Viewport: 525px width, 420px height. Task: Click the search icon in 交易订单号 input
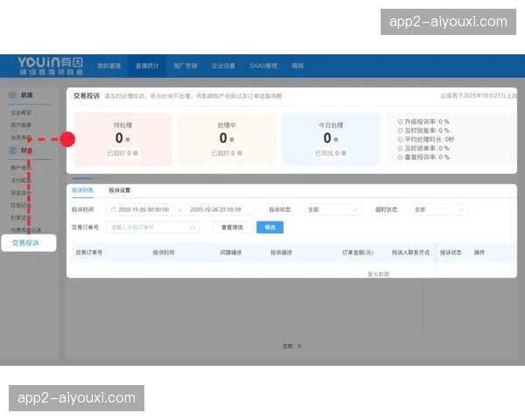[x=192, y=227]
